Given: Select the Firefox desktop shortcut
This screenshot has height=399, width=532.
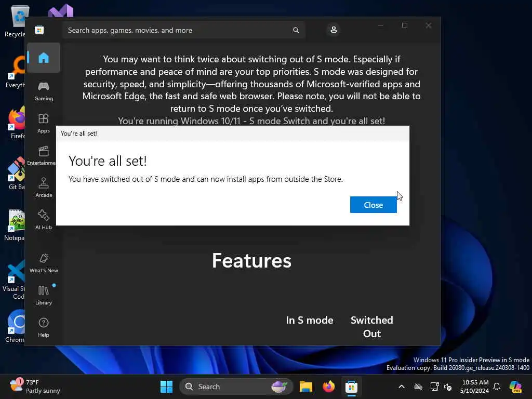Looking at the screenshot, I should point(16,123).
